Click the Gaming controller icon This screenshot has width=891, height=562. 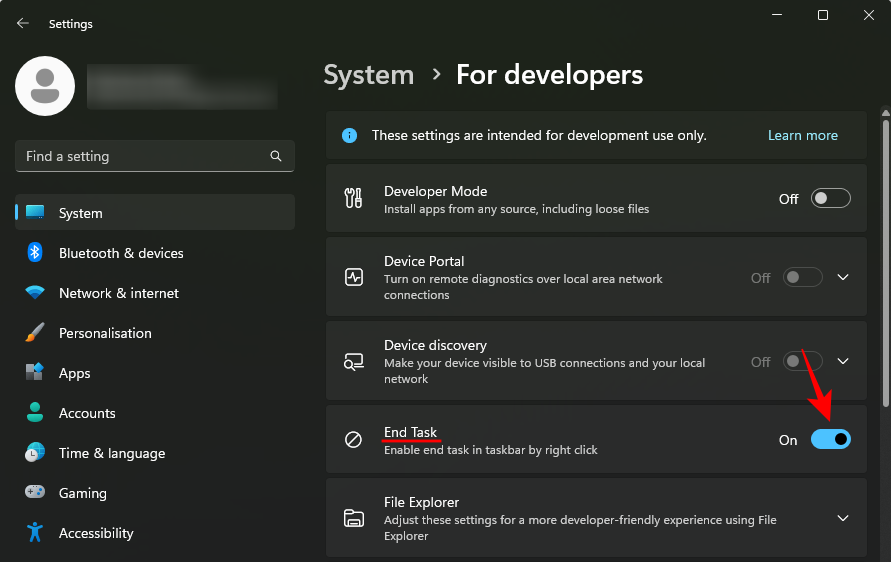click(35, 493)
